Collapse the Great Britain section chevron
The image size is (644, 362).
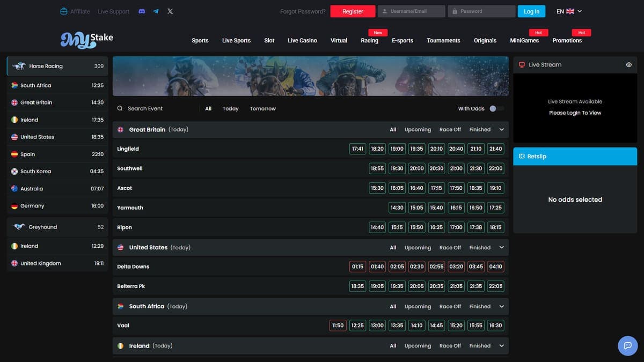(x=502, y=130)
